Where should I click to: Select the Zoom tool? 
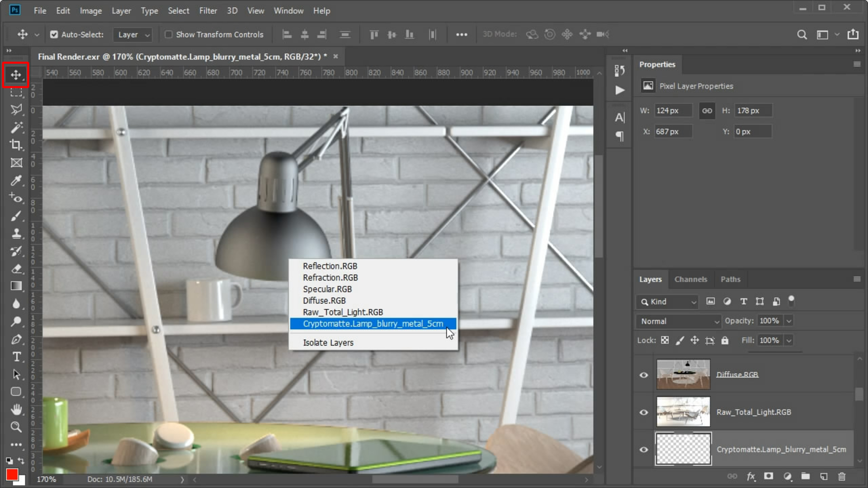16,427
